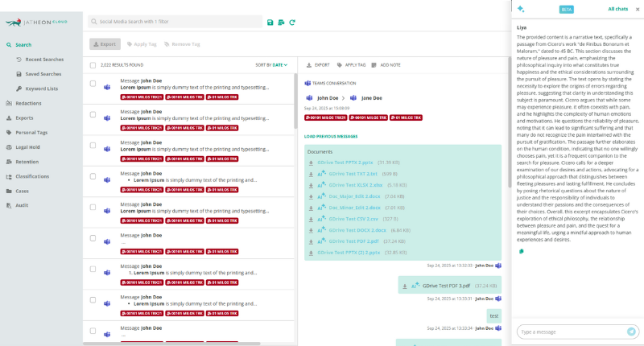The height and width of the screenshot is (346, 644).
Task: Click the save search icon
Action: point(270,23)
